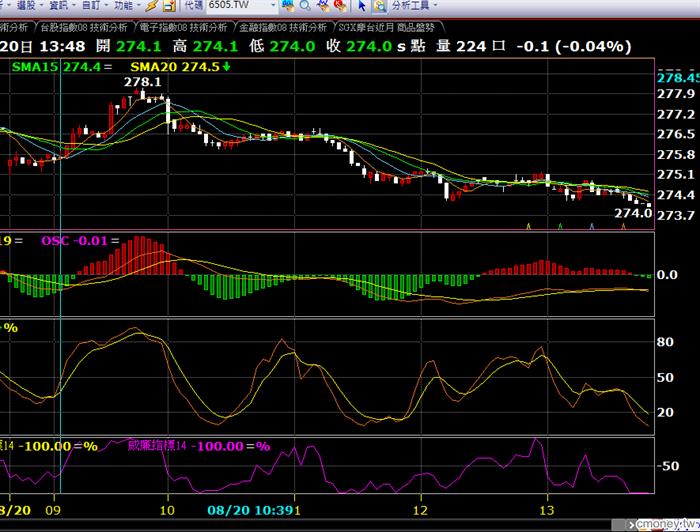Open the 自訂 menu
Screen dimensions: 700x532
(x=94, y=6)
